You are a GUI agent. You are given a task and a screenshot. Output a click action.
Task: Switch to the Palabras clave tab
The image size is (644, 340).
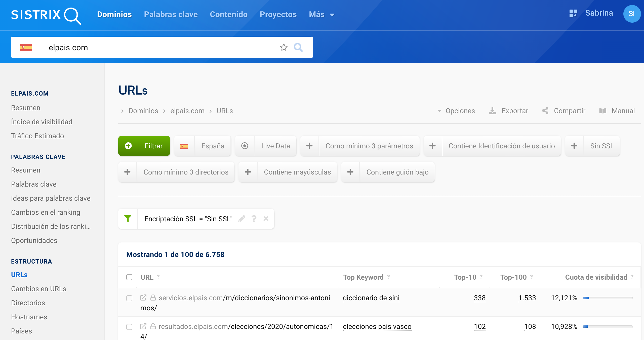pyautogui.click(x=171, y=15)
